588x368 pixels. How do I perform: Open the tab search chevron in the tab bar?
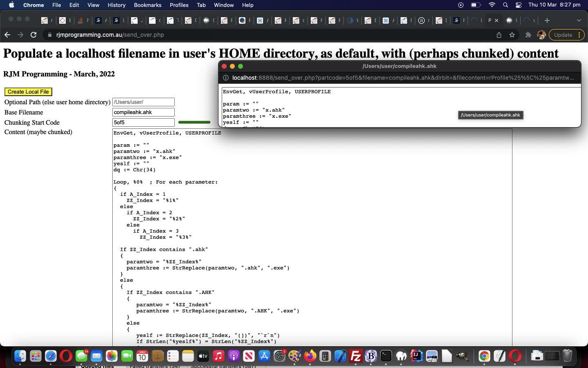pos(579,20)
